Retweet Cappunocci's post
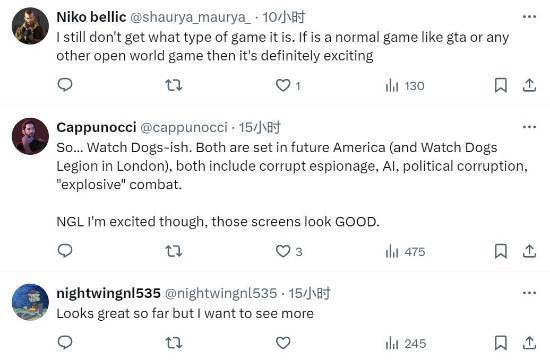The width and height of the screenshot is (550, 360). 174,251
